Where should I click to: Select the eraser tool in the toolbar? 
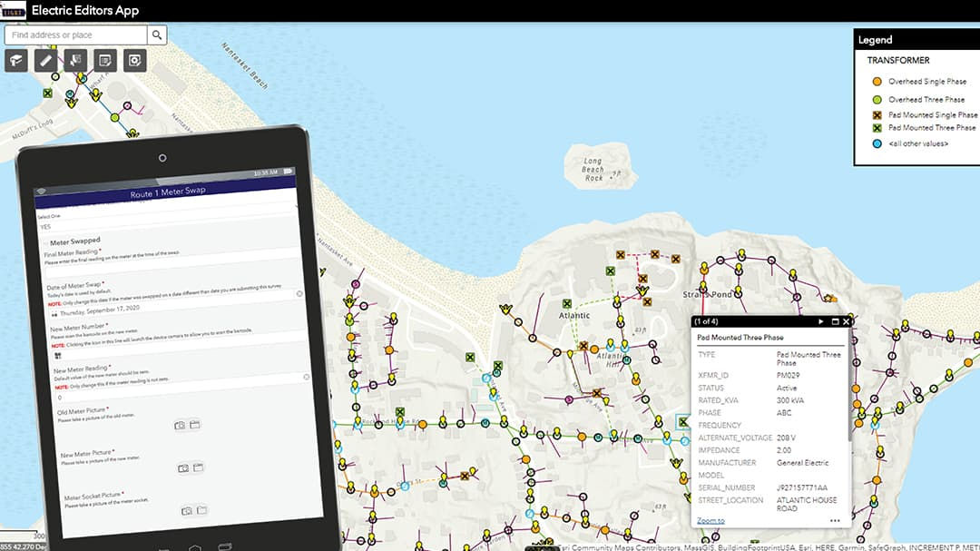point(15,60)
